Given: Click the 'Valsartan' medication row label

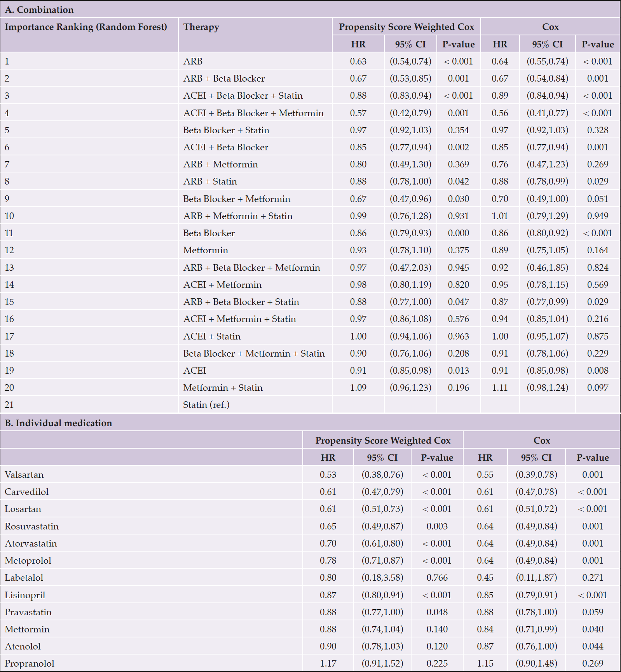Looking at the screenshot, I should click(24, 475).
